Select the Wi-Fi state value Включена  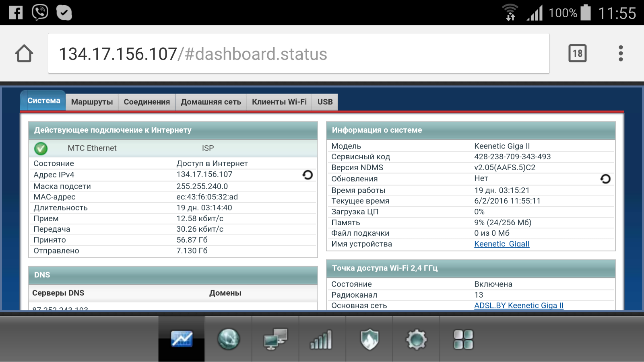coord(493,284)
